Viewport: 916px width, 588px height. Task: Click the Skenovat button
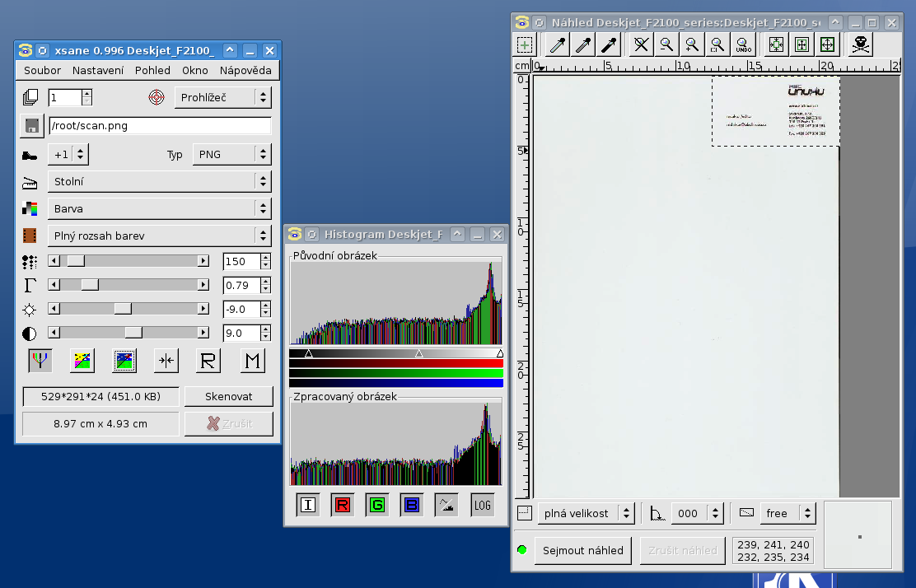tap(229, 396)
